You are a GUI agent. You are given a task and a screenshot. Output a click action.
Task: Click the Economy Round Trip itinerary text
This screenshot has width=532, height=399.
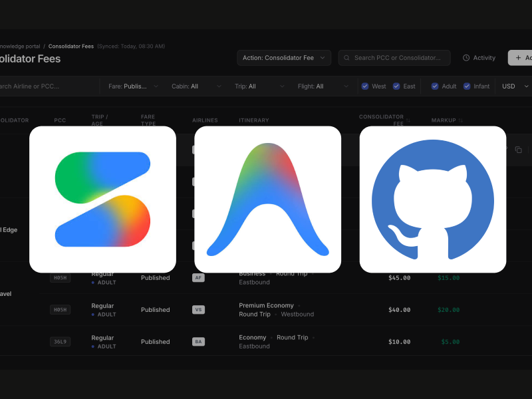[x=273, y=337]
